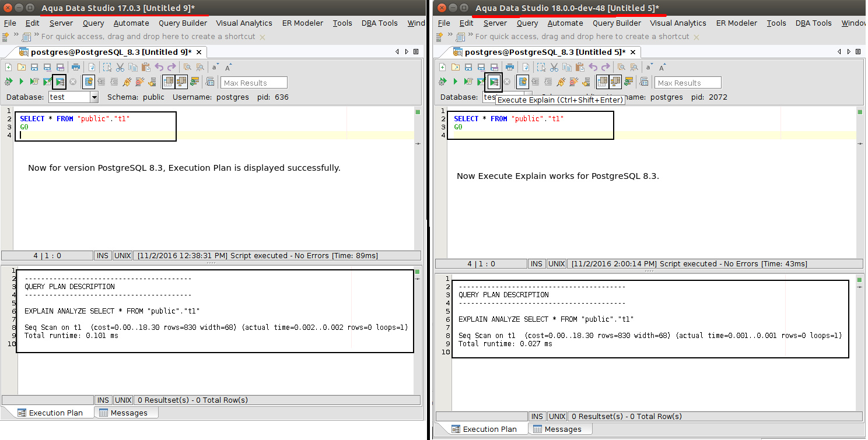Click GO line in right editor
868x440 pixels.
(458, 127)
